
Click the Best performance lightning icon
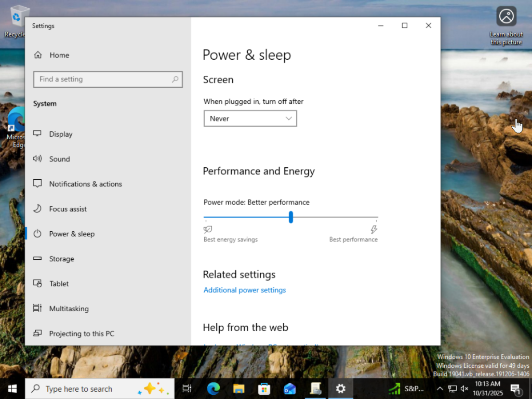coord(374,229)
